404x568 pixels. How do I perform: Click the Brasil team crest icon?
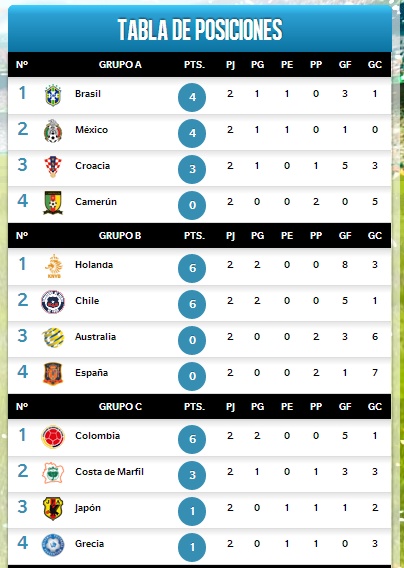pyautogui.click(x=53, y=95)
